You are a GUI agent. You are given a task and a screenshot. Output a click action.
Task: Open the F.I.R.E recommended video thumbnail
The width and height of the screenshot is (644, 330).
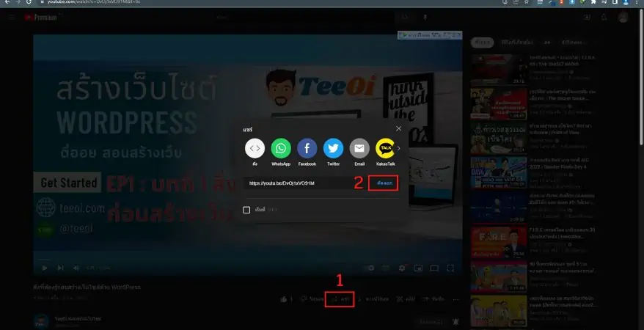tap(499, 242)
